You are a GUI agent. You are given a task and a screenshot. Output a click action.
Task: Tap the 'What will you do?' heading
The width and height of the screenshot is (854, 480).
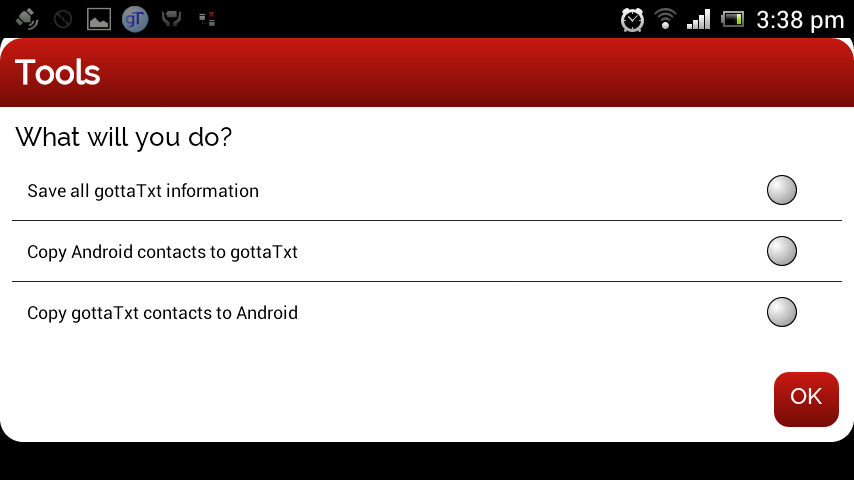(124, 137)
